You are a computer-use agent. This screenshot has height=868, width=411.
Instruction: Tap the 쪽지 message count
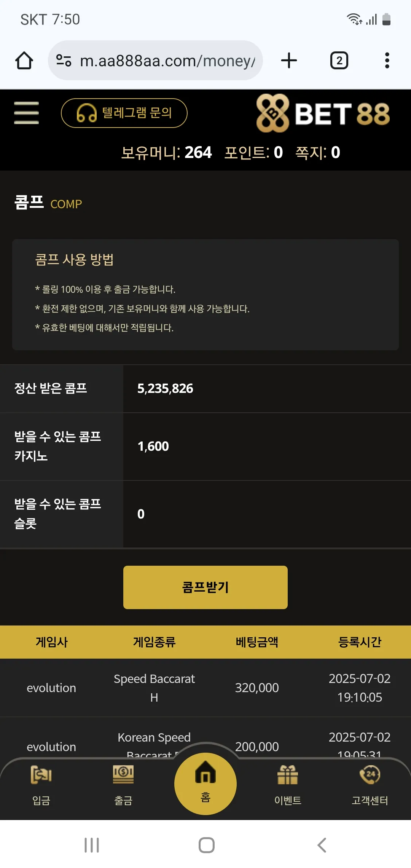point(318,153)
